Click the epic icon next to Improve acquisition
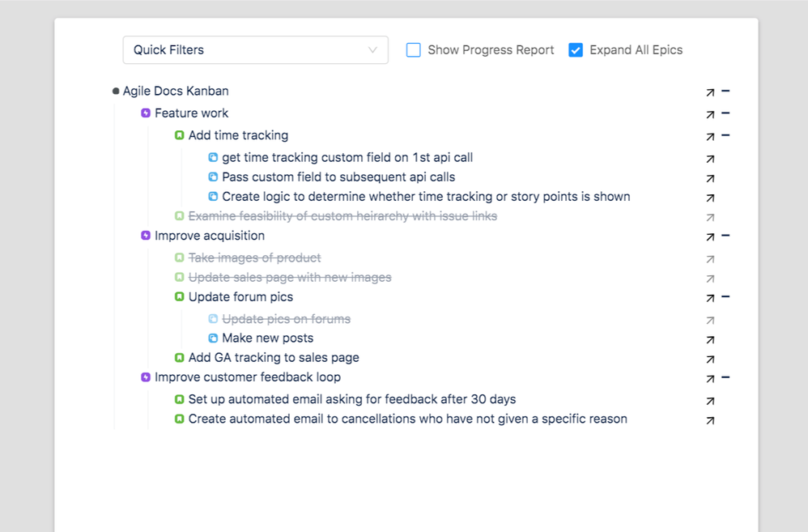 point(144,236)
